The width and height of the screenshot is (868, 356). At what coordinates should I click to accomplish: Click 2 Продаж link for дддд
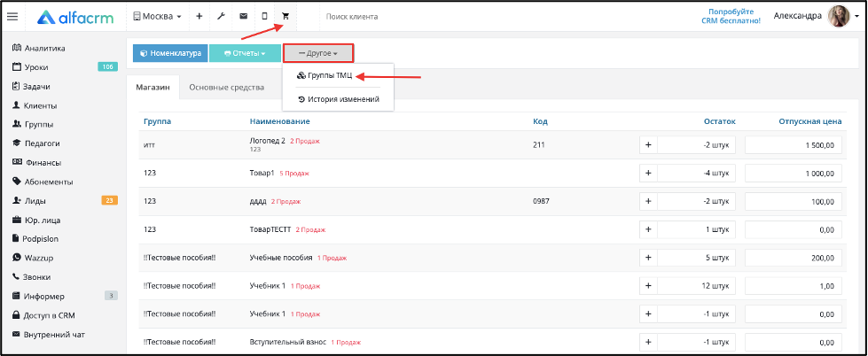285,202
